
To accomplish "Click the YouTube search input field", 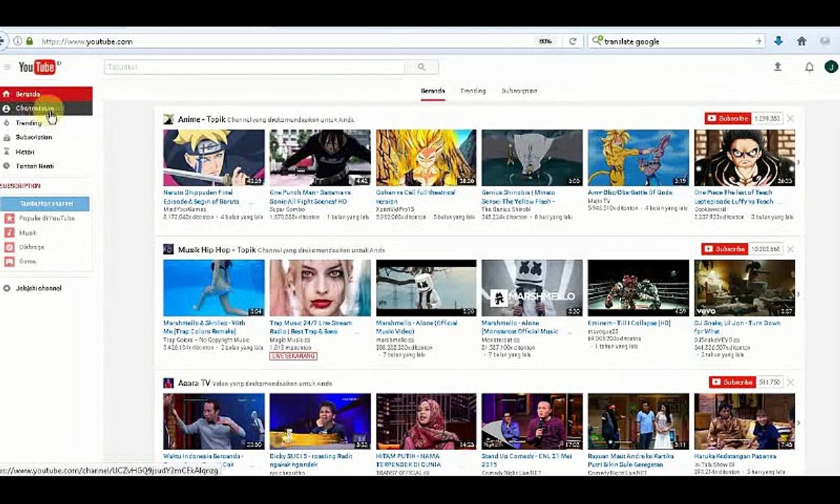I will (x=255, y=67).
